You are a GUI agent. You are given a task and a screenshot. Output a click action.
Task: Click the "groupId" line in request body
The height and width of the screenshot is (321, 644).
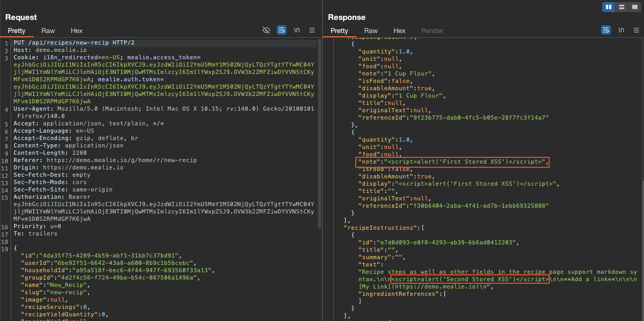pyautogui.click(x=111, y=277)
